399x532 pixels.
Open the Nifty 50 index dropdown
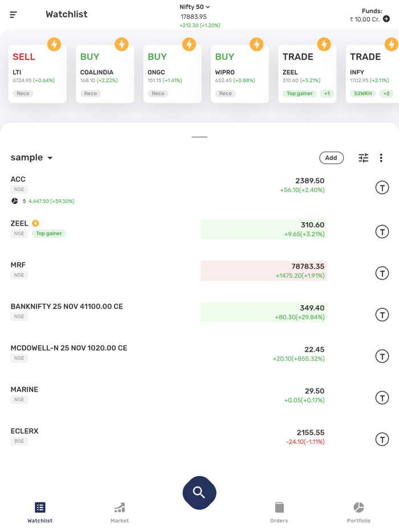pos(194,6)
